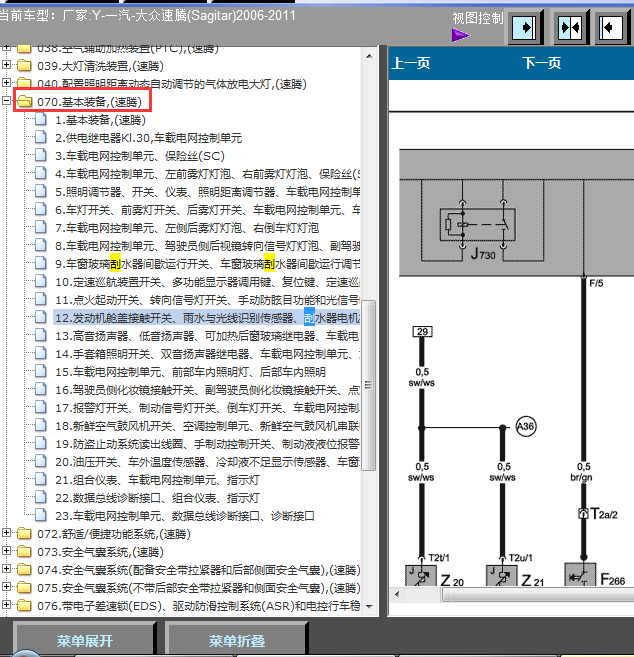This screenshot has height=657, width=634.
Task: Click folder icon of 070.基本装备
Action: point(24,101)
